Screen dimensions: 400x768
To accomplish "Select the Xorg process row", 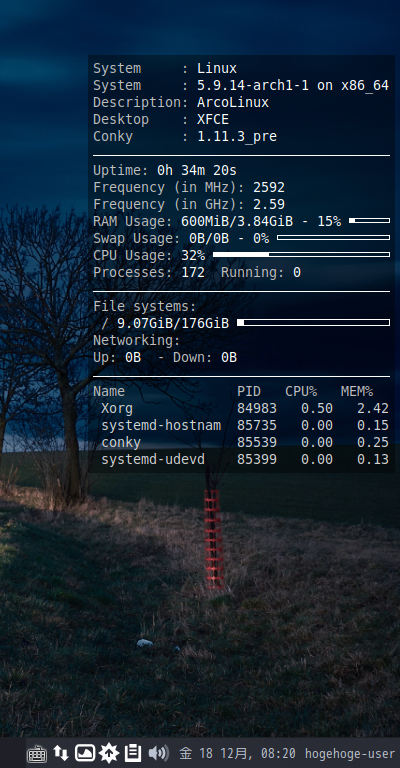I will tap(241, 408).
